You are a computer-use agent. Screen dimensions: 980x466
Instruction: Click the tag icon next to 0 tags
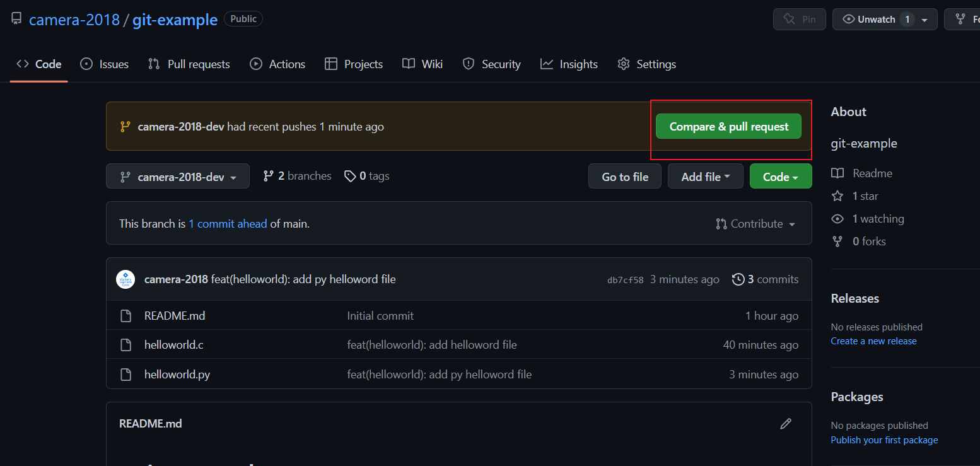coord(350,177)
